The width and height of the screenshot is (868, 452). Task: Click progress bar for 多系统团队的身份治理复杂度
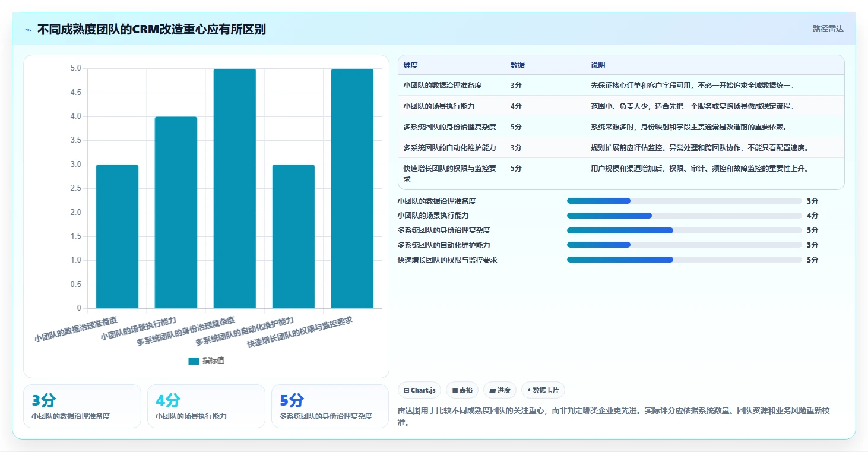click(685, 230)
